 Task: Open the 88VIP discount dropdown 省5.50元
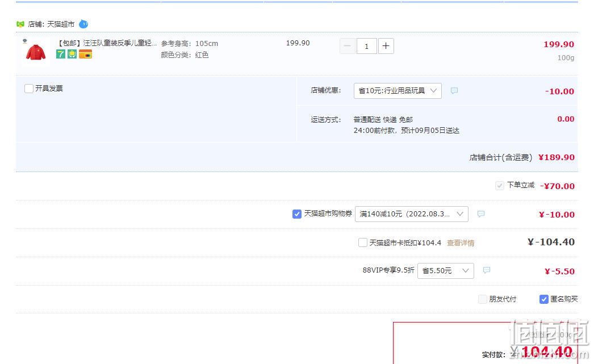click(445, 271)
